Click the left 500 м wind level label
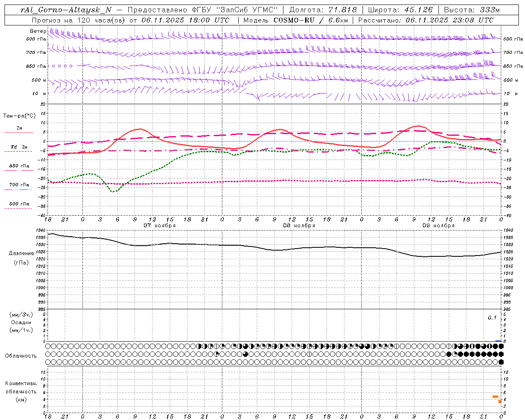525x420 pixels. point(39,80)
